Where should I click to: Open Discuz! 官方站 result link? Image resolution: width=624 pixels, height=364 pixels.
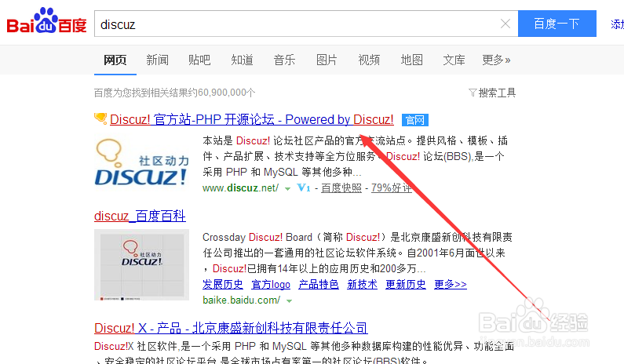pos(251,119)
